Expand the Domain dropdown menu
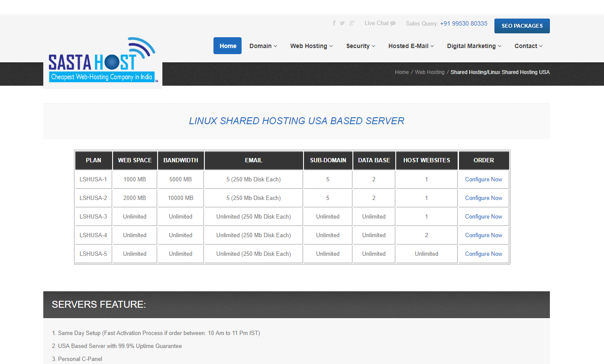604x364 pixels. coord(263,46)
